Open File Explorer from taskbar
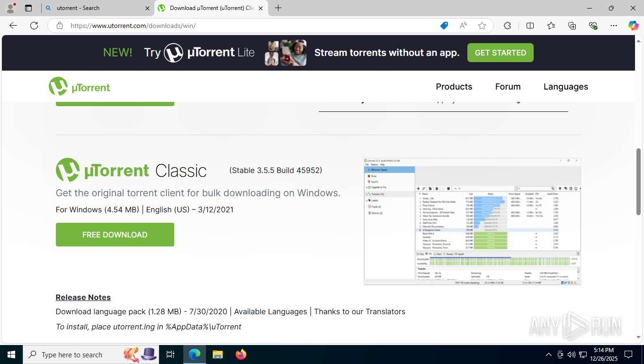 tap(217, 355)
